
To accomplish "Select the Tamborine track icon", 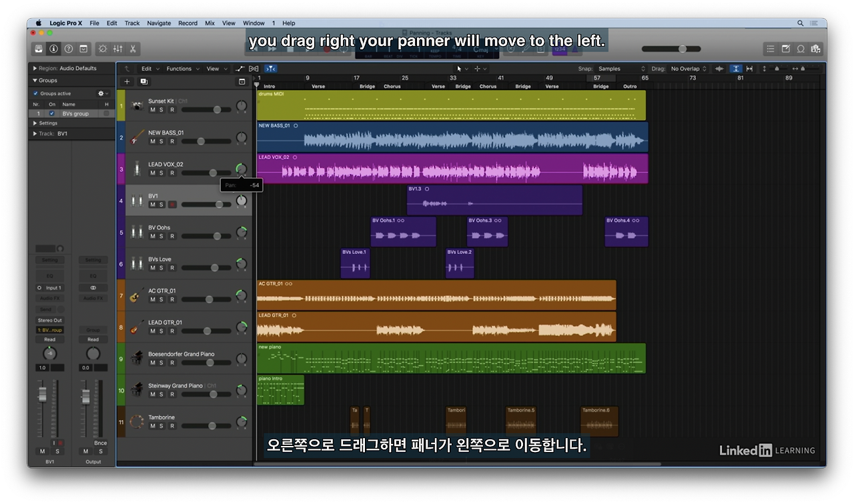I will 137,421.
